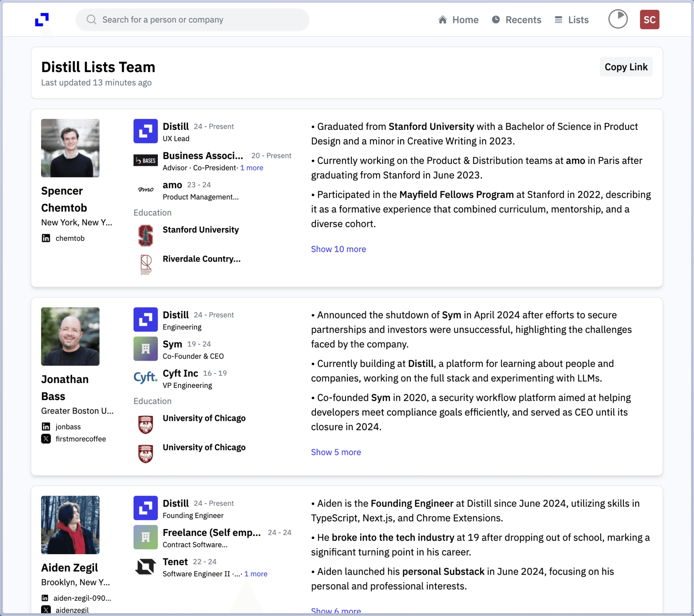Click the Tenet company name
This screenshot has width=694, height=616.
[x=175, y=562]
